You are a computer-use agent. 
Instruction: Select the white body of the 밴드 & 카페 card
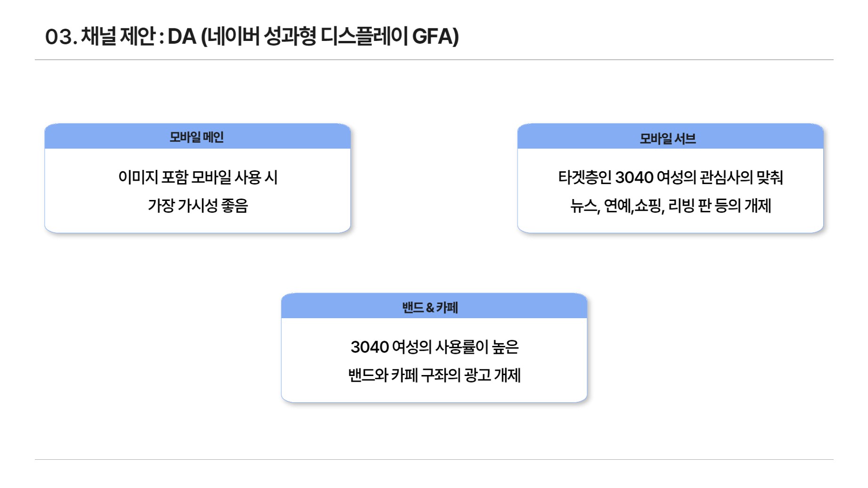coord(434,360)
